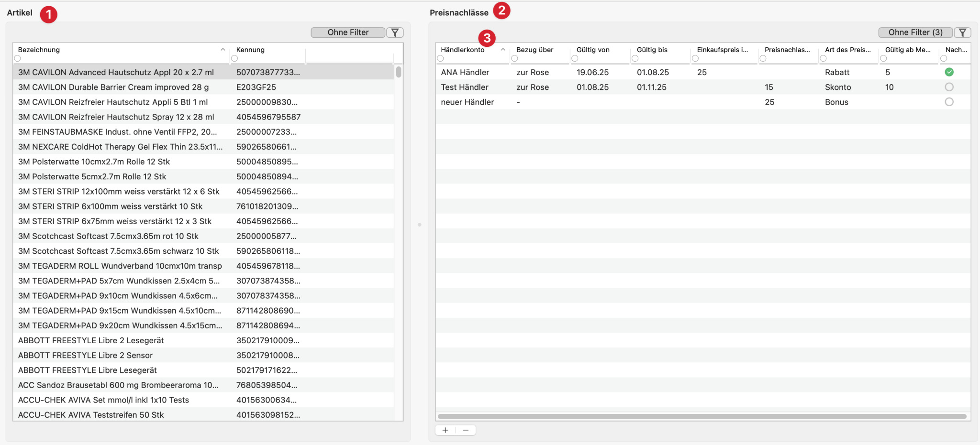Select 3M TEGADERM ROLL Wundverband row
The width and height of the screenshot is (980, 445).
click(203, 266)
